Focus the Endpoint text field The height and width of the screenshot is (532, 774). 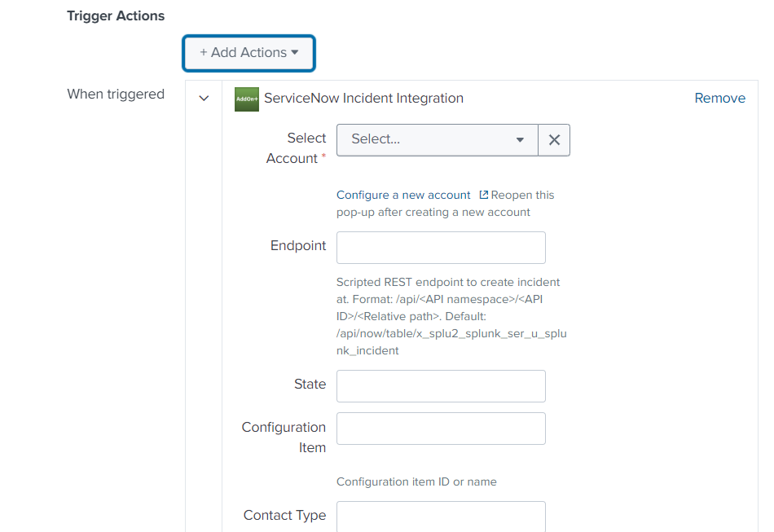tap(441, 248)
